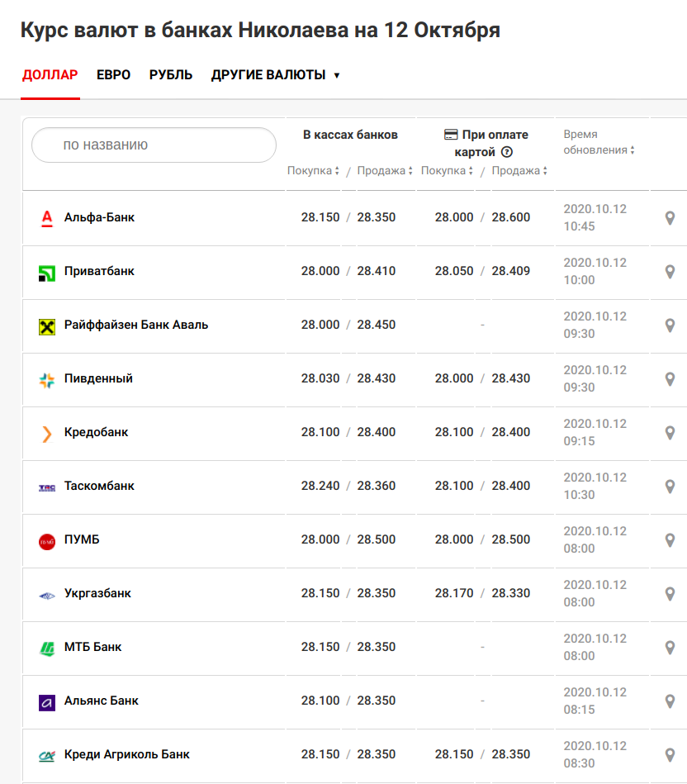Click Приватбанк card sell rate 28.409

[510, 271]
